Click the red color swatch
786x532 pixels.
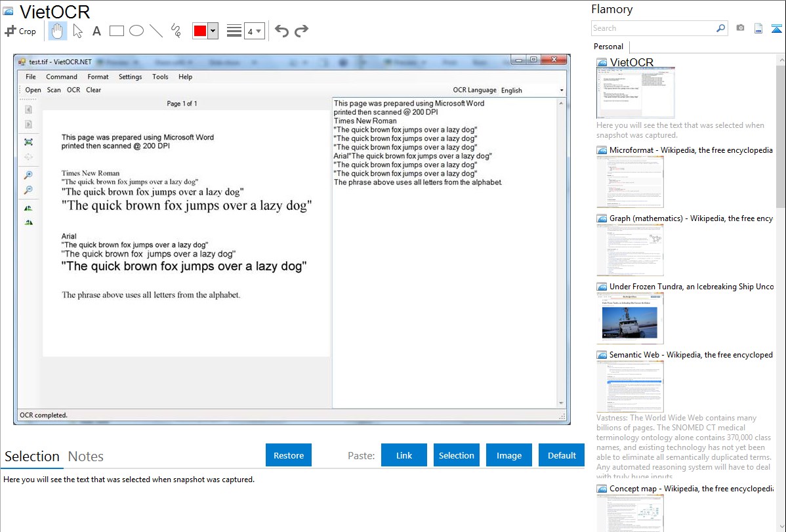tap(200, 31)
